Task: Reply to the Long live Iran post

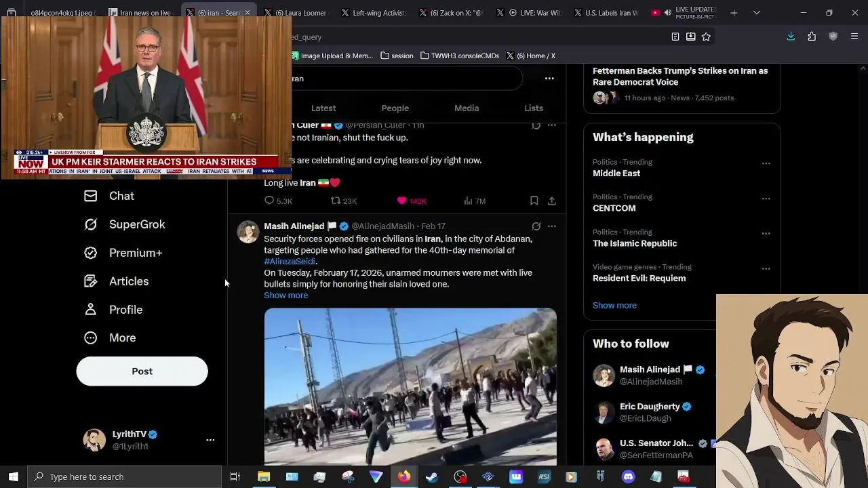Action: click(x=278, y=201)
